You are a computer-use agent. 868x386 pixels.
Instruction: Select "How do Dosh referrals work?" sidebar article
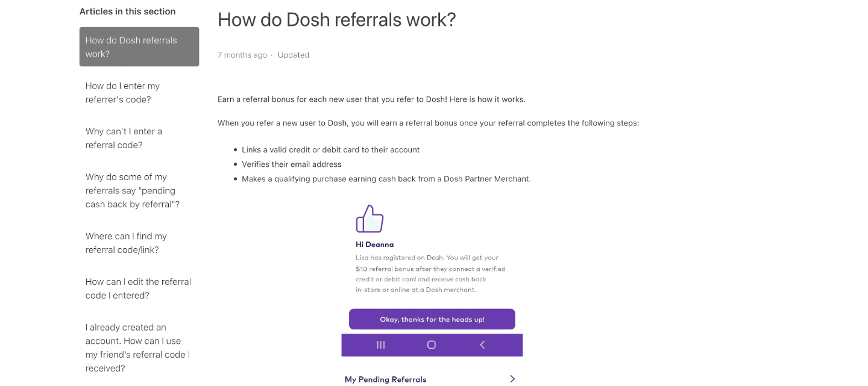pos(139,47)
